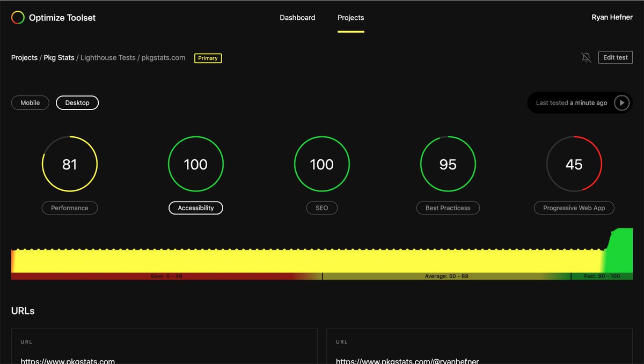Click the yellow Primary badge
The height and width of the screenshot is (364, 644).
pos(208,58)
